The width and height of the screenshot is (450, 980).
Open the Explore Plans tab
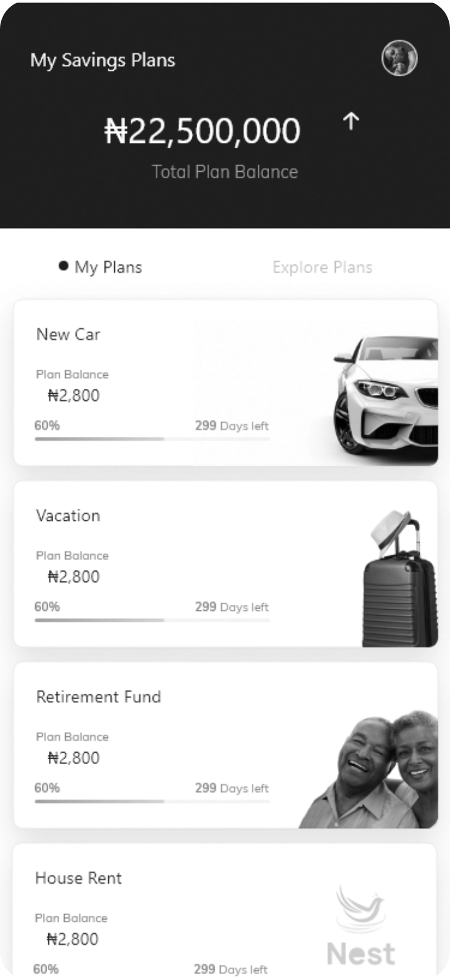point(322,267)
